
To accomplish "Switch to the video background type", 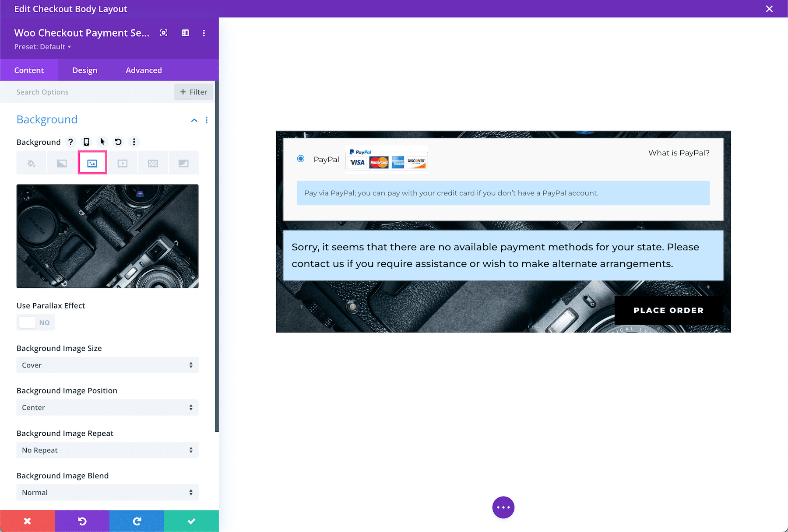I will pos(123,162).
